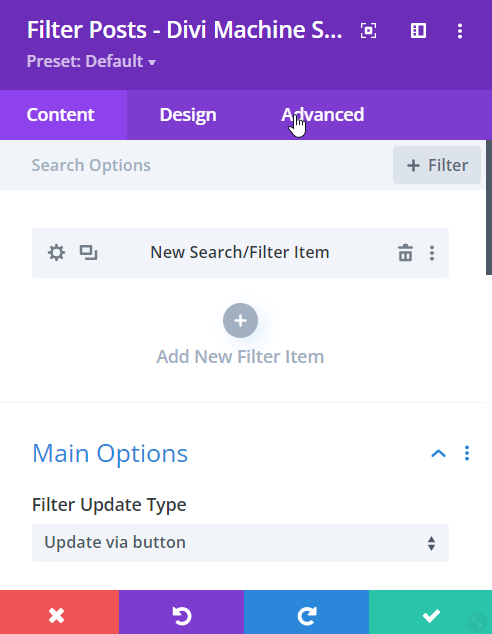Open Main Options section three-dot menu
492x634 pixels.
tap(467, 453)
